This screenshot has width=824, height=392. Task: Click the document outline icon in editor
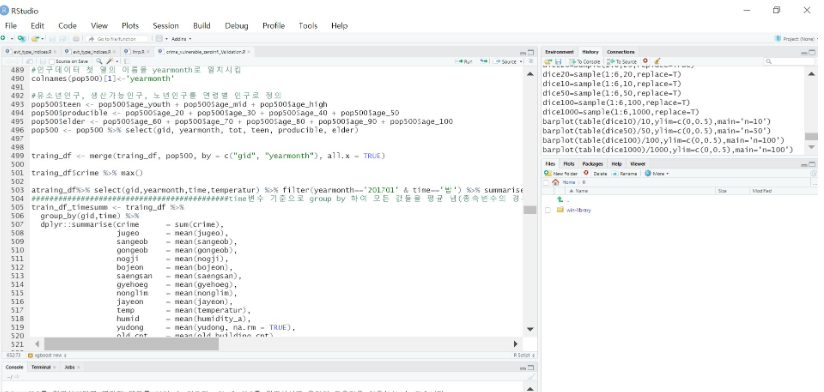pos(531,61)
